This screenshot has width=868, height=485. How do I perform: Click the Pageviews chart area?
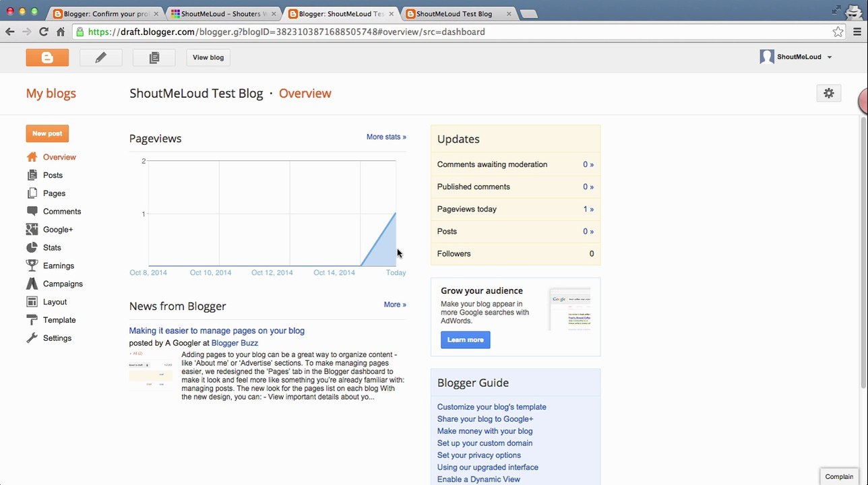[272, 214]
